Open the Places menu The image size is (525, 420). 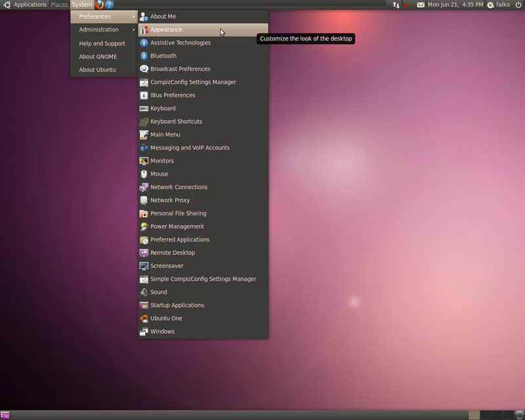(x=59, y=5)
